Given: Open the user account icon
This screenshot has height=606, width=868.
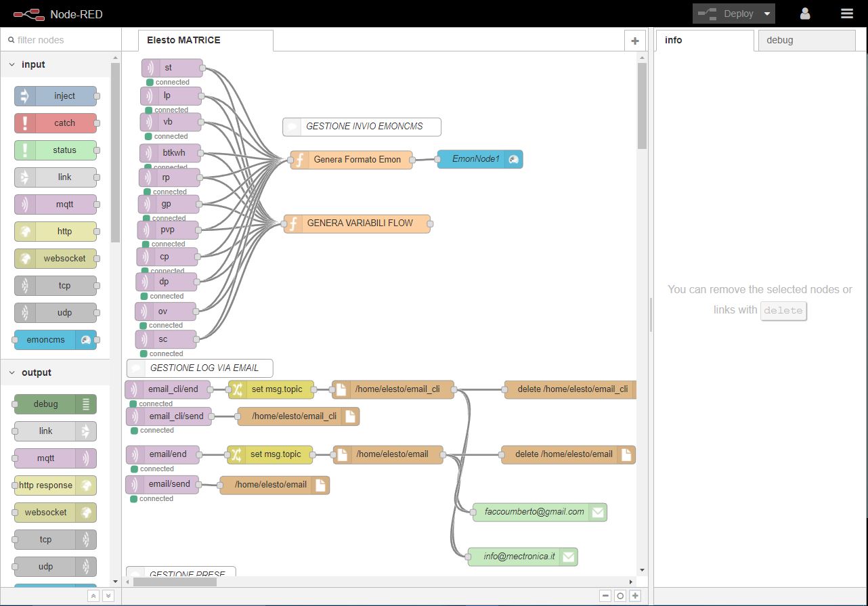Looking at the screenshot, I should pyautogui.click(x=805, y=14).
